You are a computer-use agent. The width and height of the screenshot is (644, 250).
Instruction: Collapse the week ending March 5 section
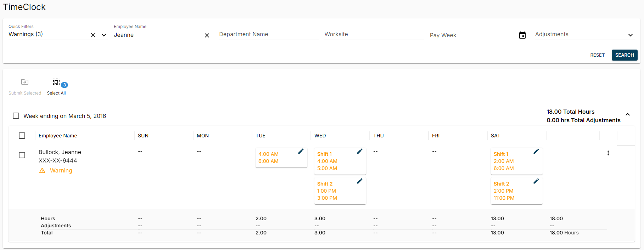coord(627,114)
